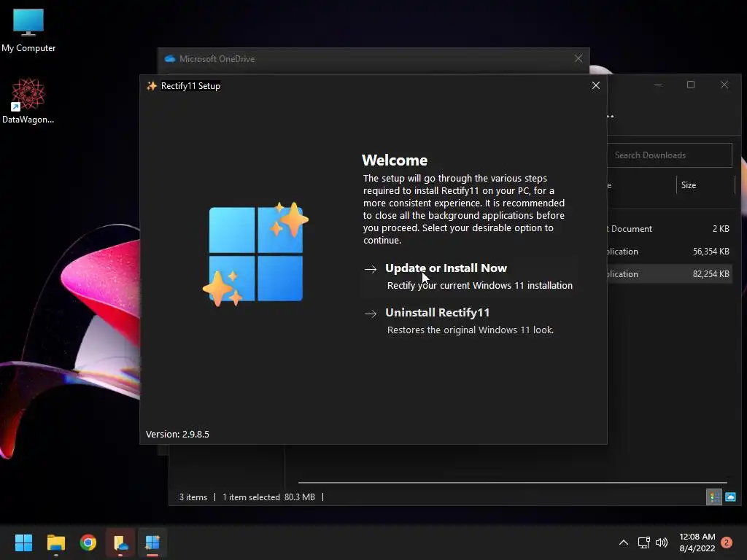Show hidden system tray icons
This screenshot has width=747, height=560.
[624, 542]
